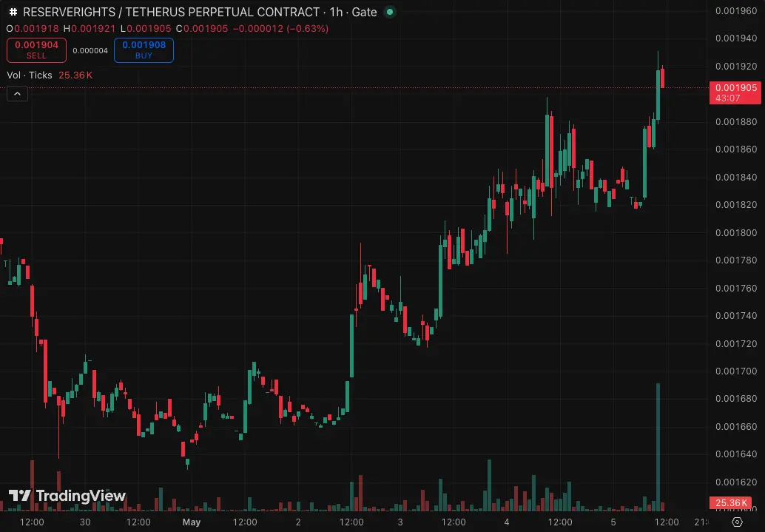Click the 0.001760 price axis label
Screen dimensions: 765x532
(736, 288)
